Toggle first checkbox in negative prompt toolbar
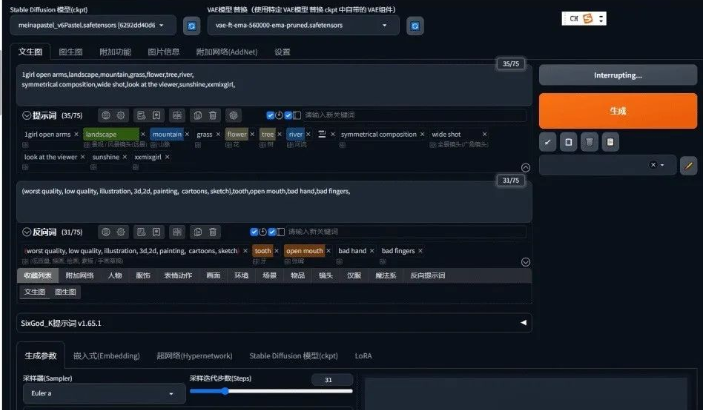The image size is (703, 410). point(254,232)
